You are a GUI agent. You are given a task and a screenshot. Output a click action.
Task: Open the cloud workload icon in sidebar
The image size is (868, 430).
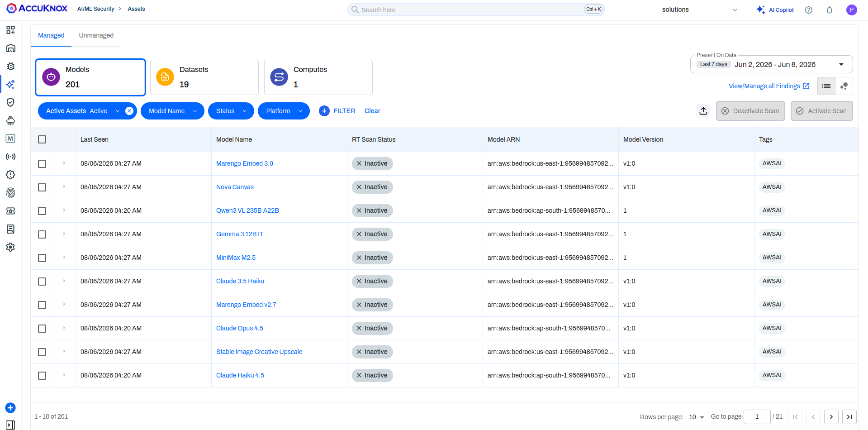10,120
